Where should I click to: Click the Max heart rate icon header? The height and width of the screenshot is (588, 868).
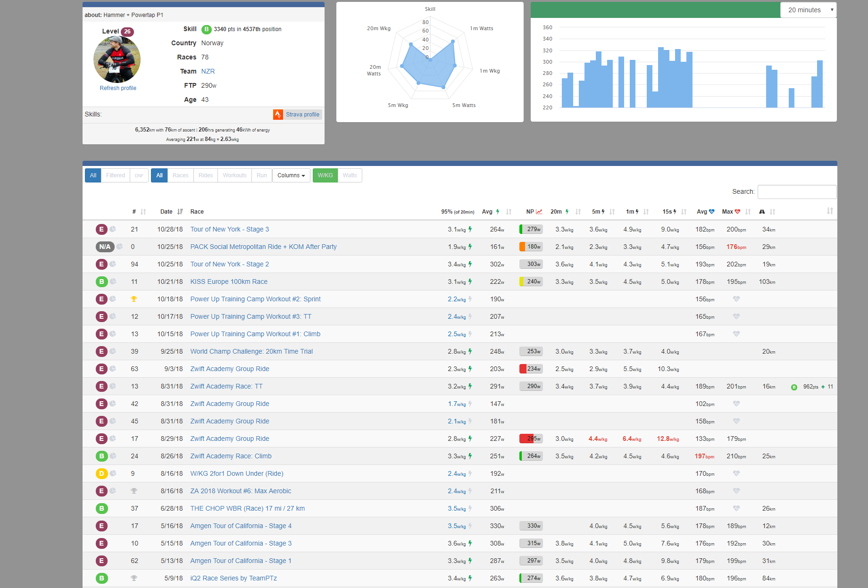point(737,212)
